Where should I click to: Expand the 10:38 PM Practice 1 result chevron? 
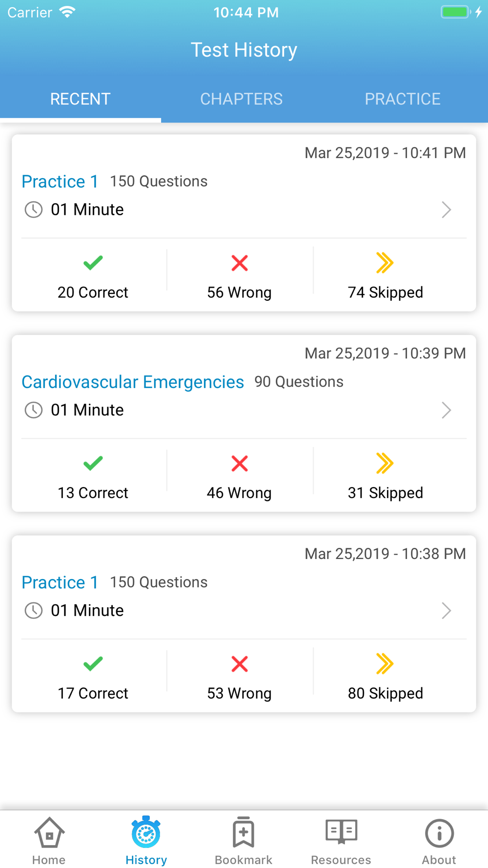pos(447,611)
